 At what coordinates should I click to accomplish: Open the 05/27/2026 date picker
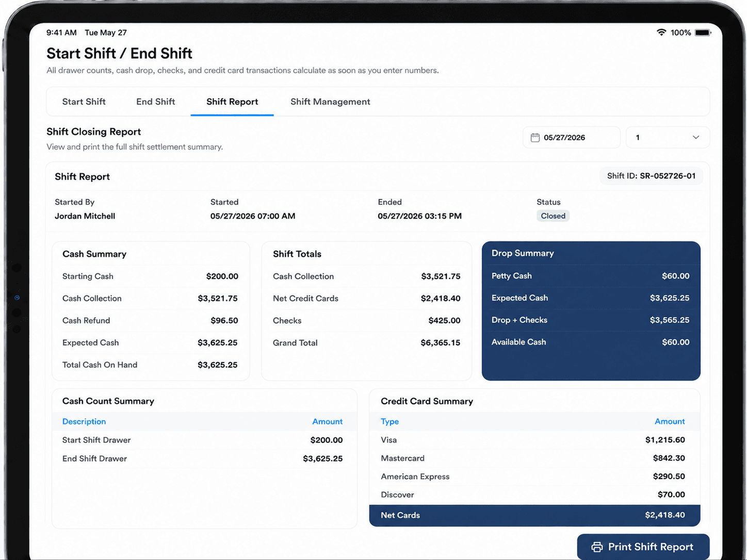tap(572, 138)
